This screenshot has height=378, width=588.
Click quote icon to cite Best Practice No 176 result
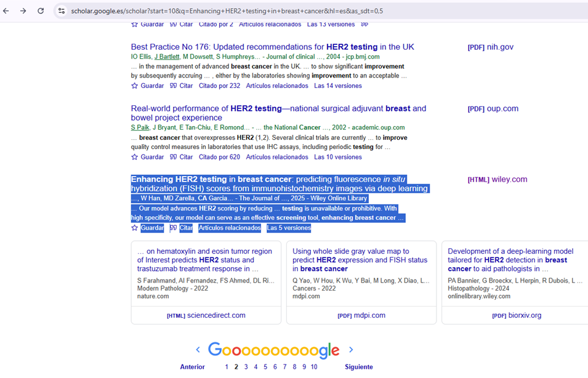click(x=173, y=86)
